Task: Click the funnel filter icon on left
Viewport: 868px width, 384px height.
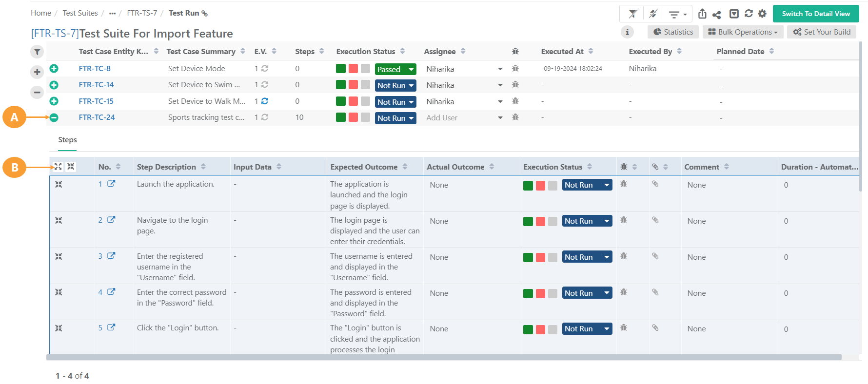Action: point(37,52)
